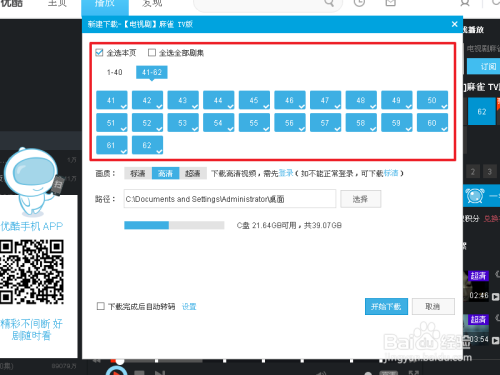
Task: Toggle episode 50 selection
Action: pyautogui.click(x=433, y=100)
